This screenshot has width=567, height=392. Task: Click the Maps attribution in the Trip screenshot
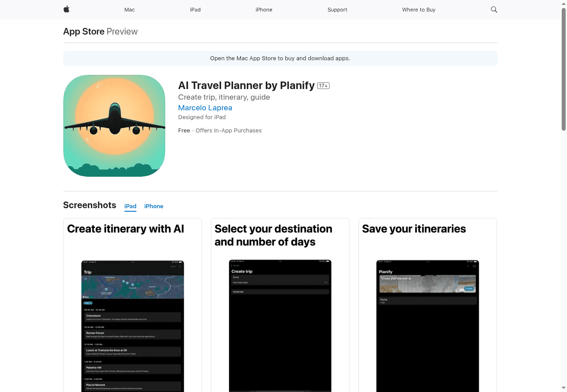[85, 297]
